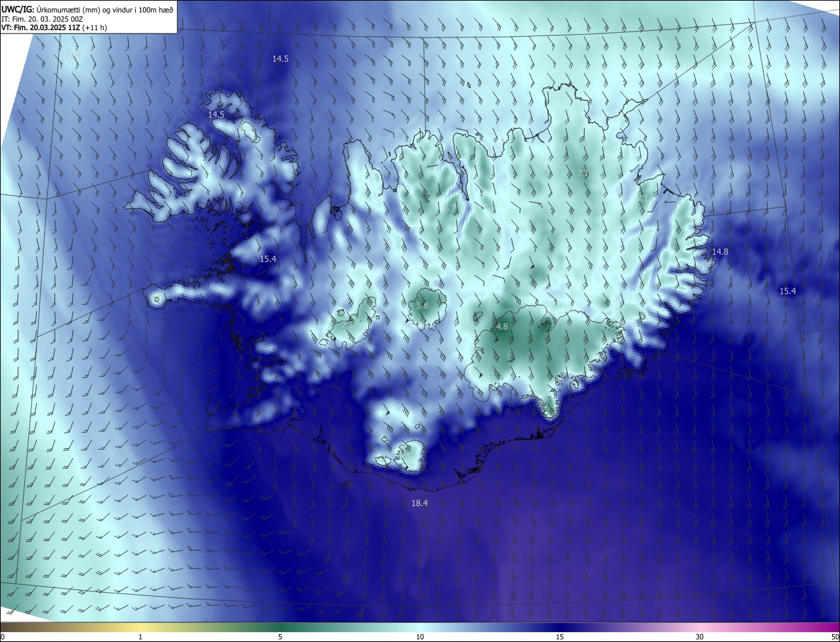
Task: Click the 4.8 value label on Vatnajökull glacier
Action: tap(501, 326)
